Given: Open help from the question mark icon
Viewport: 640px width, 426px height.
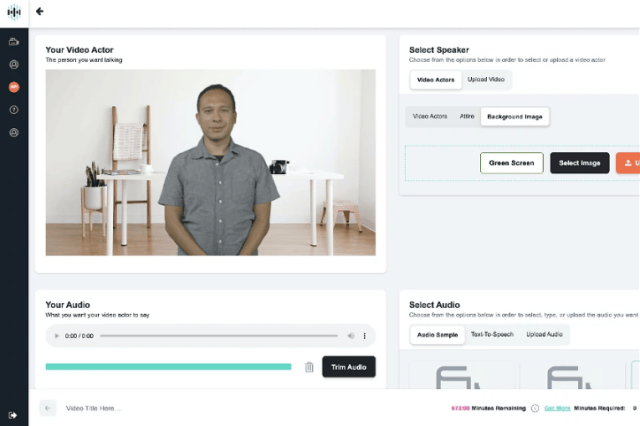Looking at the screenshot, I should click(14, 109).
